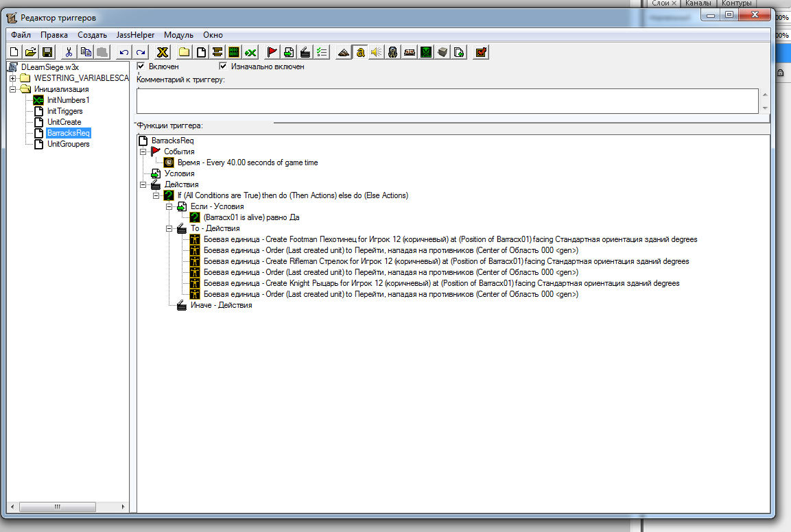Viewport: 791px width, 532px height.
Task: Select the InitNumbers1 trigger
Action: (68, 100)
